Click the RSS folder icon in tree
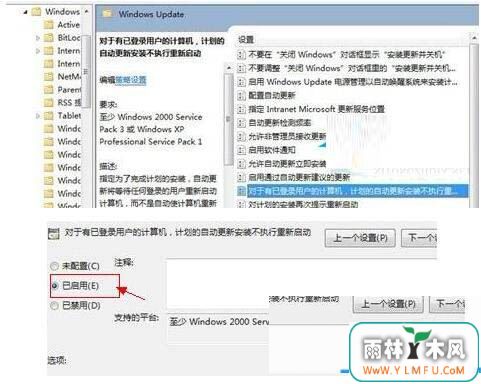 49,103
